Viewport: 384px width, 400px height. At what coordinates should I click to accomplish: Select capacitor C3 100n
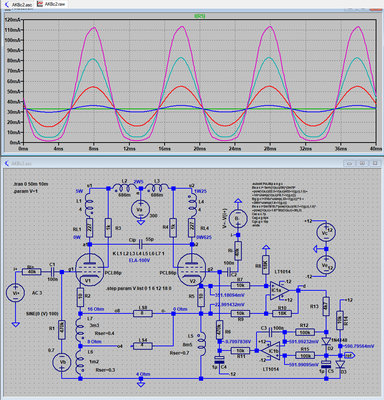pos(270,332)
